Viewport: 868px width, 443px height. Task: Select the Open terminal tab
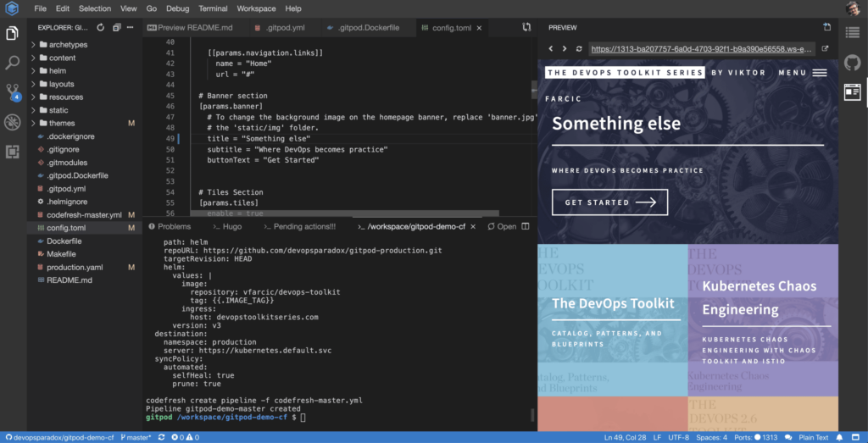(502, 226)
